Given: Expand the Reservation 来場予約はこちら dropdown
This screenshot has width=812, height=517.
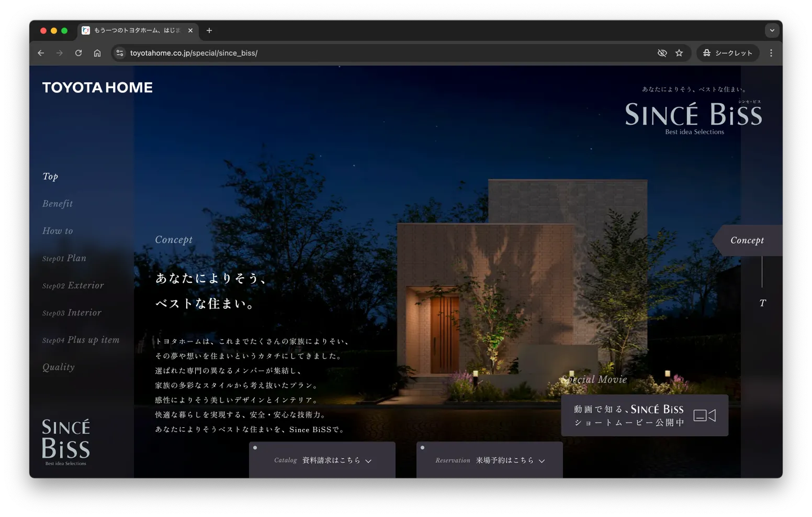Looking at the screenshot, I should (489, 460).
